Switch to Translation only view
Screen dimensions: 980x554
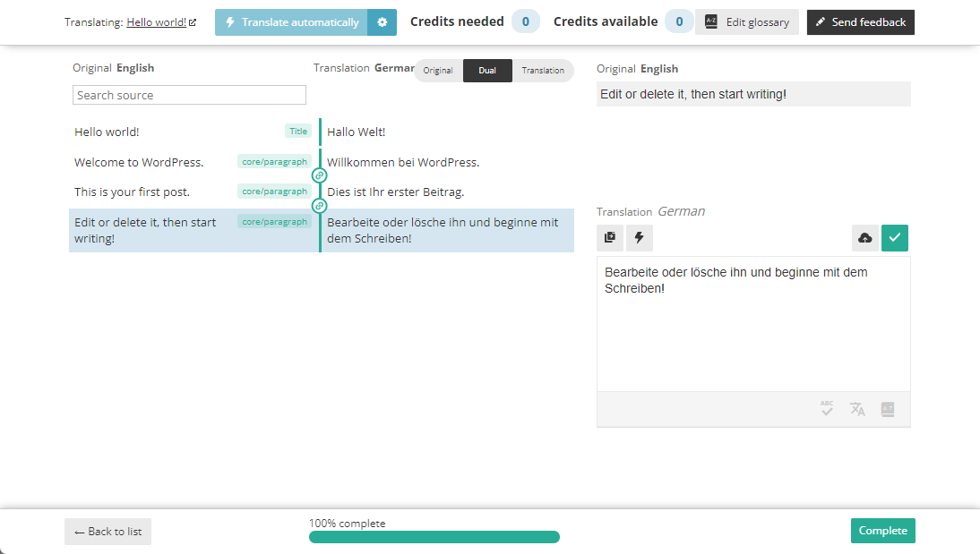tap(543, 71)
